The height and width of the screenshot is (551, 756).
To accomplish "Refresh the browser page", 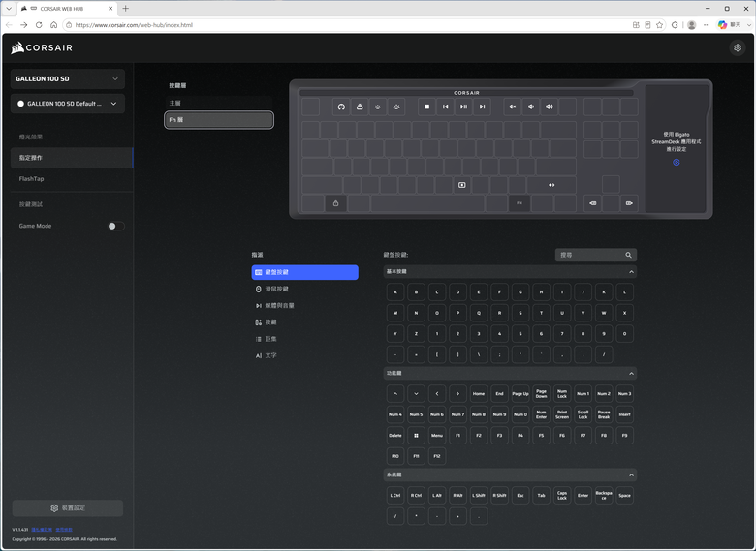I will point(39,25).
